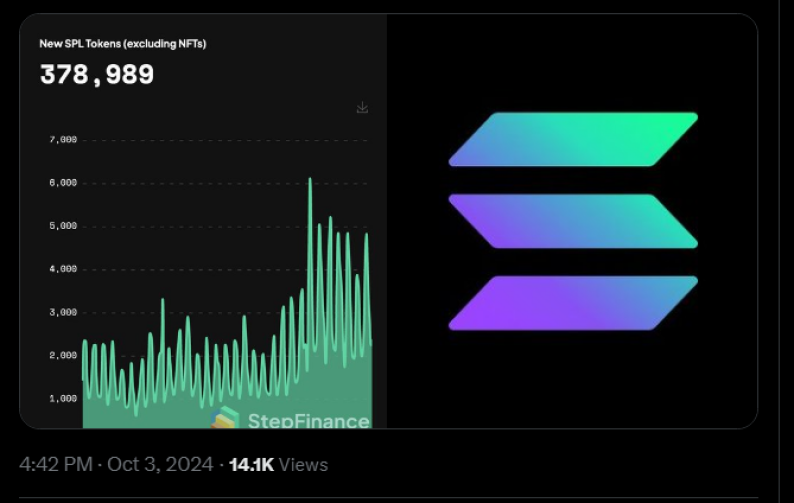Screen dimensions: 794x503
Task: Click the 1,000 y-axis label
Action: tap(63, 398)
